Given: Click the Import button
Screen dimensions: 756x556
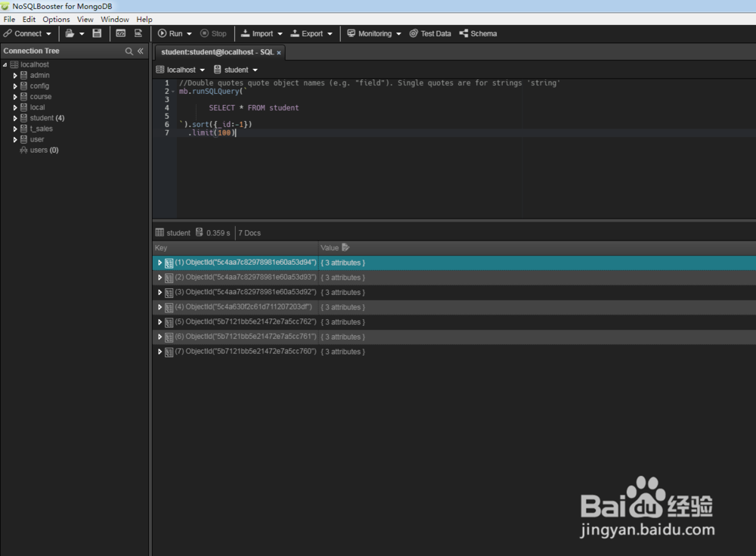Looking at the screenshot, I should click(x=257, y=34).
